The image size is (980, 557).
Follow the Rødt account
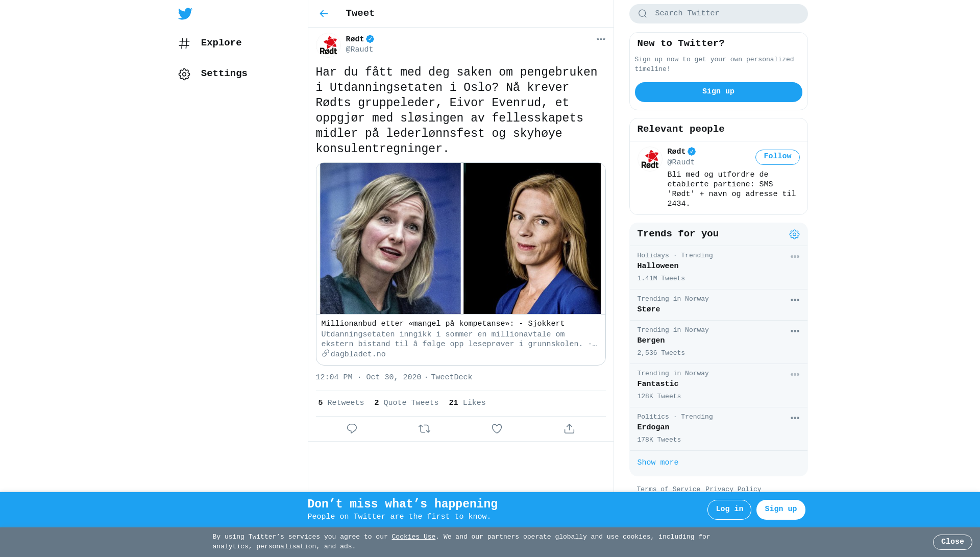[777, 157]
